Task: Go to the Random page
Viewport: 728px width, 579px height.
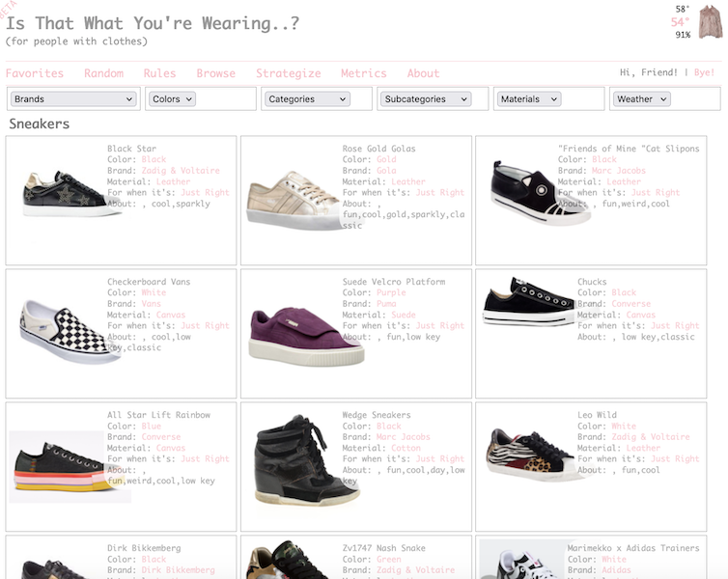Action: click(103, 73)
